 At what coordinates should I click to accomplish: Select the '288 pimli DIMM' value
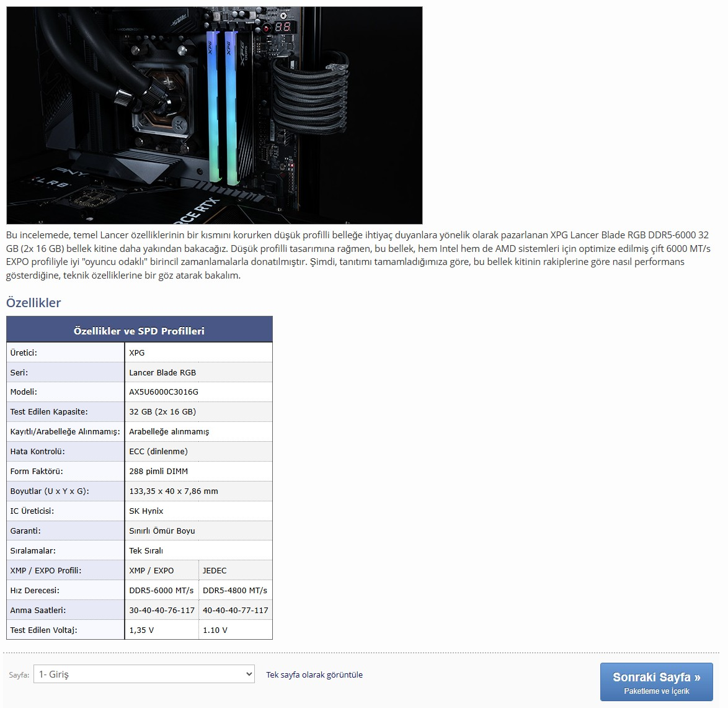158,471
